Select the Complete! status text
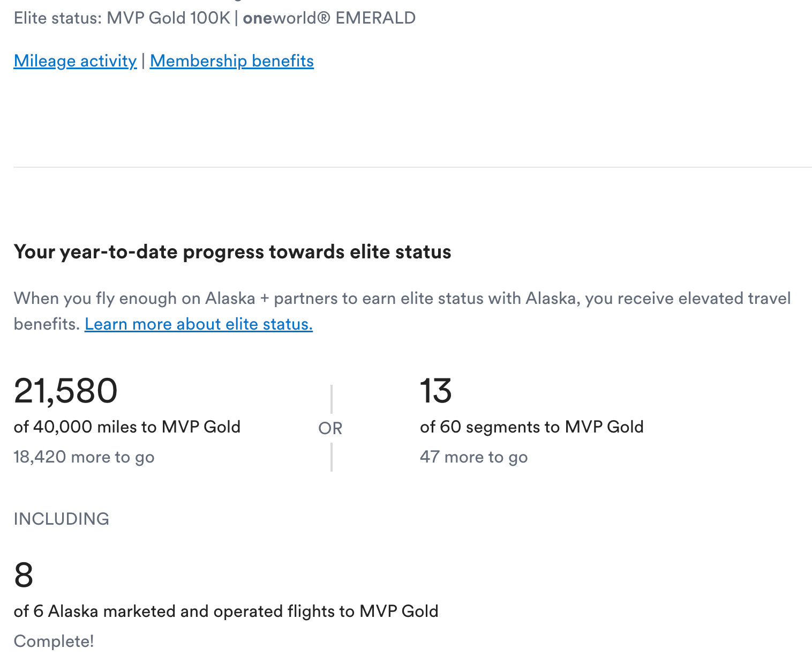The width and height of the screenshot is (812, 671). point(53,641)
